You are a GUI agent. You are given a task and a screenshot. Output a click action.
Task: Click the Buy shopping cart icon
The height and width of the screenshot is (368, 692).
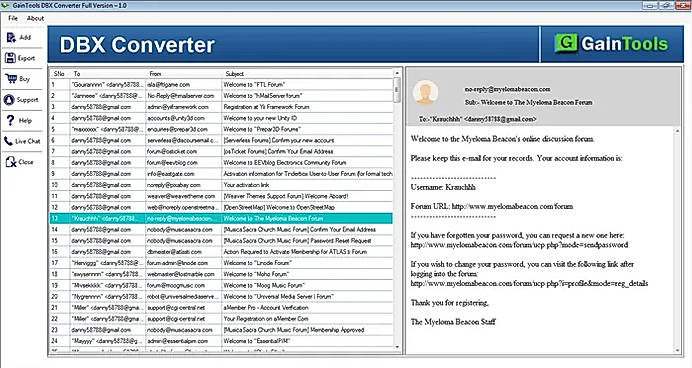click(x=11, y=79)
